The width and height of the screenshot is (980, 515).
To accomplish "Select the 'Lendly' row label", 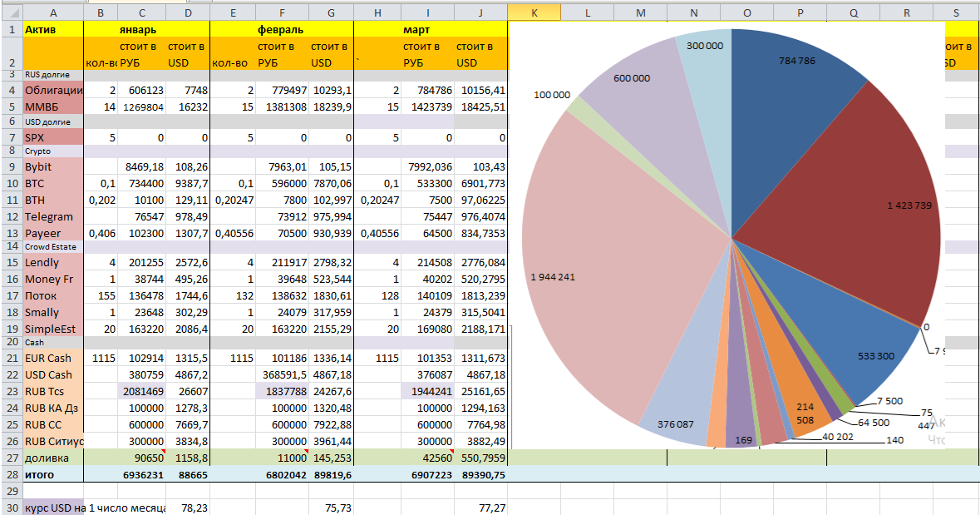I will tap(53, 262).
